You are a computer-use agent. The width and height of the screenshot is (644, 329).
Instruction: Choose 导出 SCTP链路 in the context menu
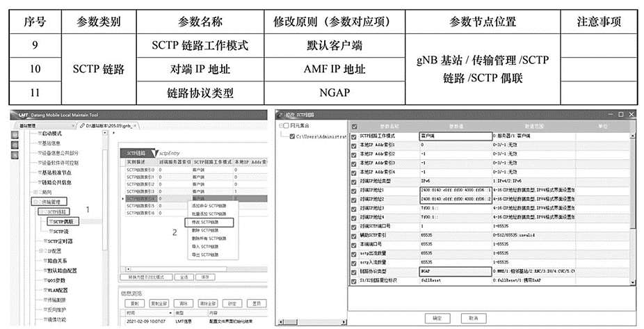click(209, 255)
